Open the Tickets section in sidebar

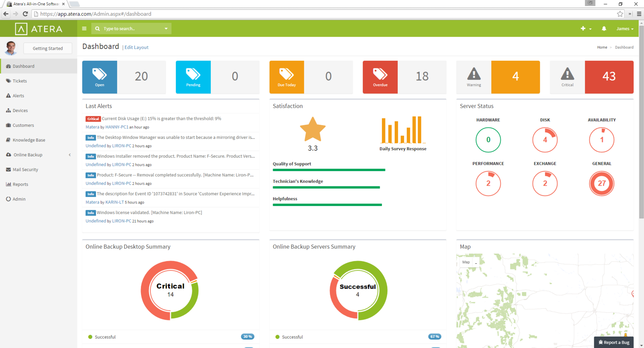tap(20, 81)
